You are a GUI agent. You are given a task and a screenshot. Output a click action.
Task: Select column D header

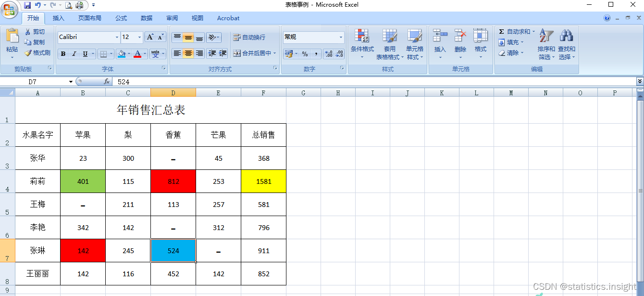[173, 93]
